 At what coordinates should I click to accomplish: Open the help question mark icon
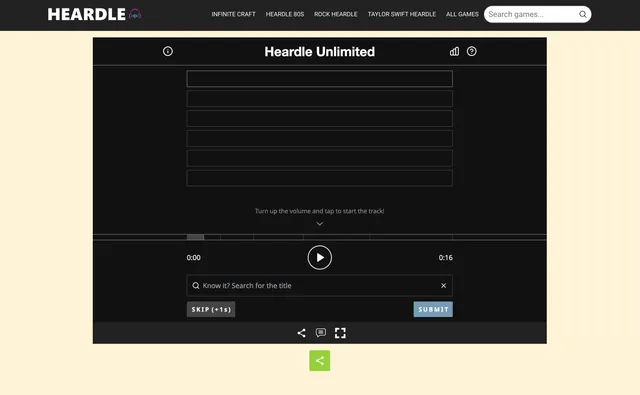point(471,51)
